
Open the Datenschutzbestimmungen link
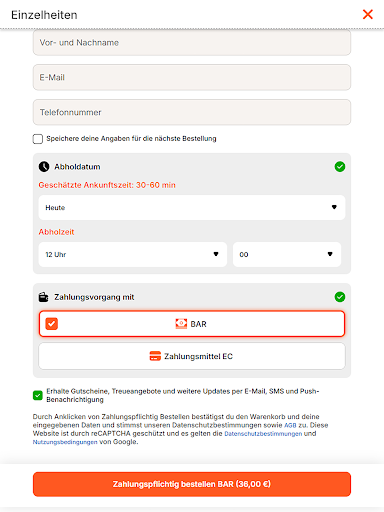coord(263,434)
